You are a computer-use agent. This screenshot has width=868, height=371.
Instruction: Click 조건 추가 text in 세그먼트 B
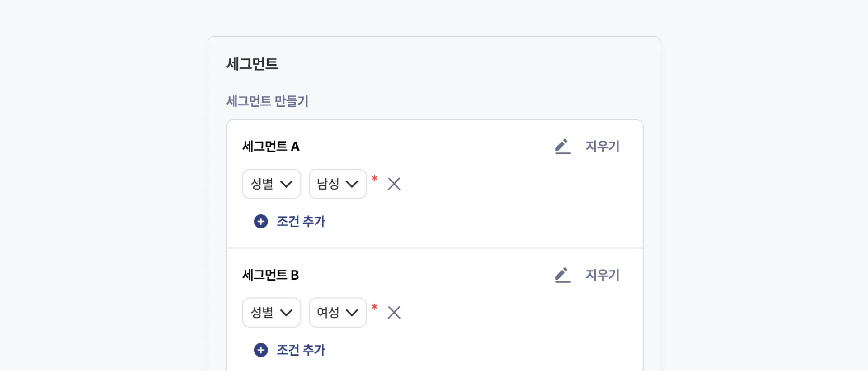coord(301,350)
